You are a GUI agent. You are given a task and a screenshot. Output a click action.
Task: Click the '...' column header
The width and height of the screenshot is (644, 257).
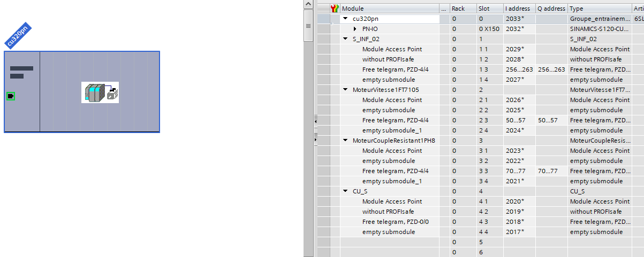[444, 9]
